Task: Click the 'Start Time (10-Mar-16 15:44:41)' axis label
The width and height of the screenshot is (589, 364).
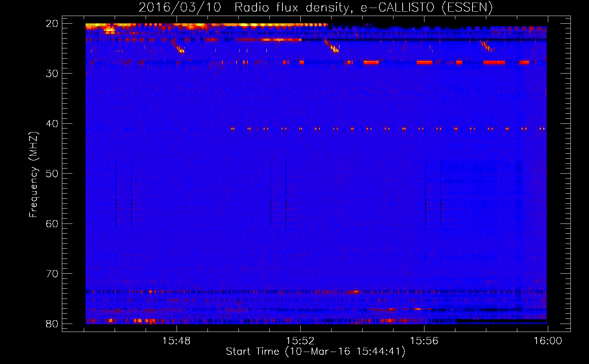Action: point(316,352)
